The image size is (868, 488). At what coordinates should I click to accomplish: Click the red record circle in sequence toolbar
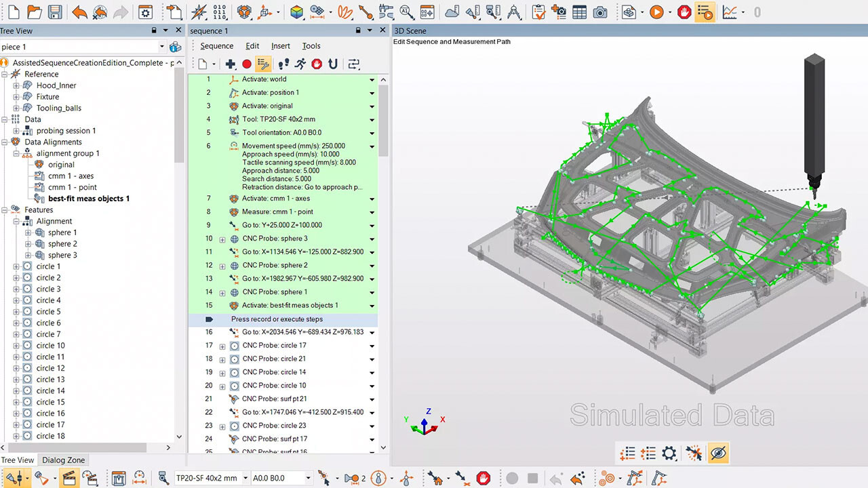pyautogui.click(x=247, y=64)
